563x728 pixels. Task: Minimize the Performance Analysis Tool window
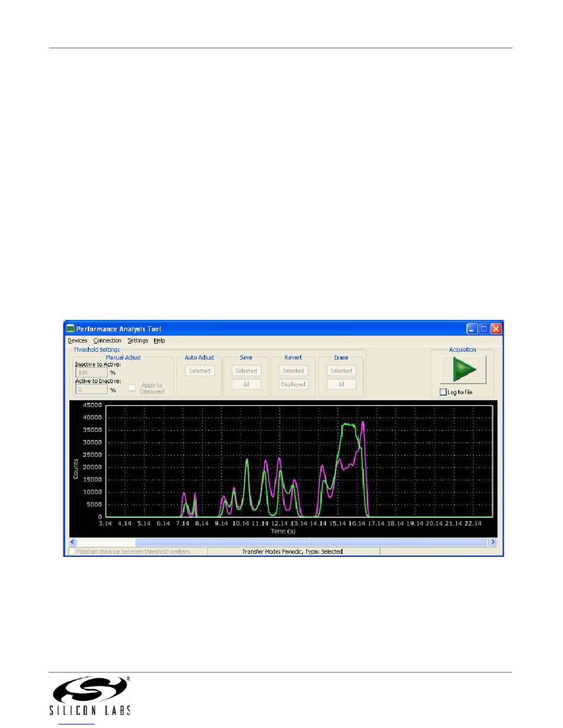472,329
